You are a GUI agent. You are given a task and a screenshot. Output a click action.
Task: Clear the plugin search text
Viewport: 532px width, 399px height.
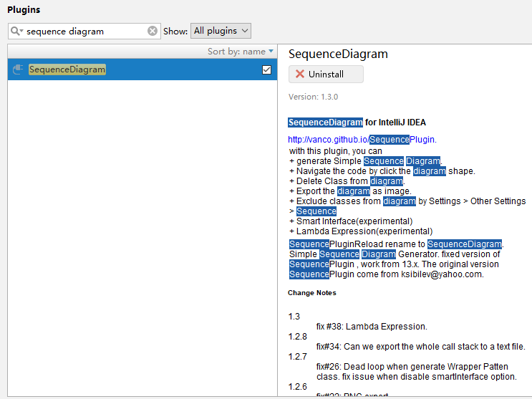[153, 31]
